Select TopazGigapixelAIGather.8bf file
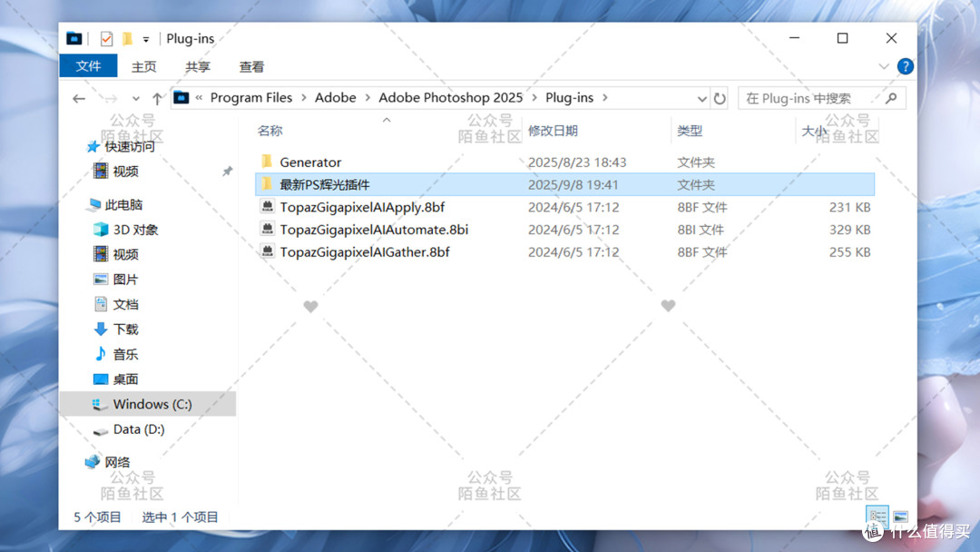Image resolution: width=980 pixels, height=552 pixels. point(564,251)
